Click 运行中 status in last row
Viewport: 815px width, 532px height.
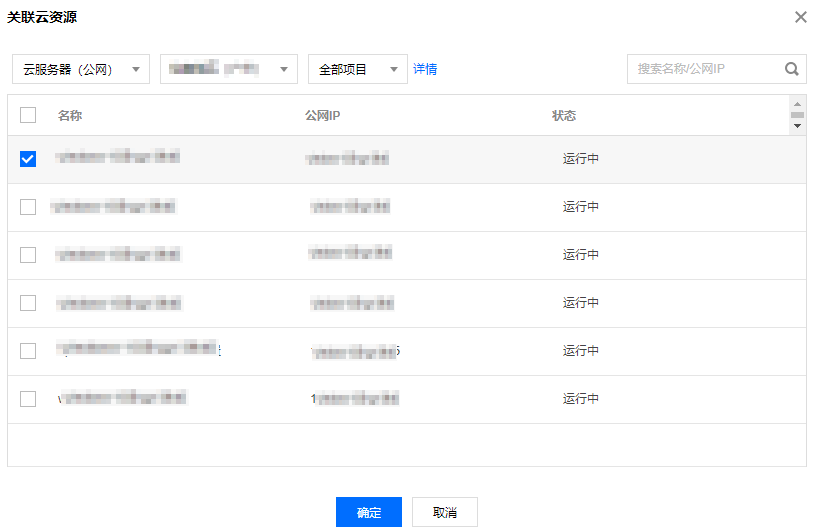pyautogui.click(x=581, y=398)
